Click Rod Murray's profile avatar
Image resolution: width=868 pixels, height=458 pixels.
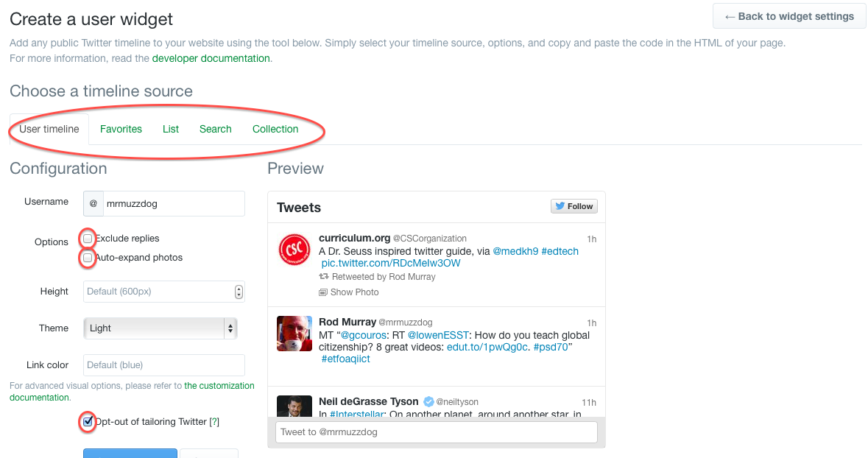coord(294,334)
